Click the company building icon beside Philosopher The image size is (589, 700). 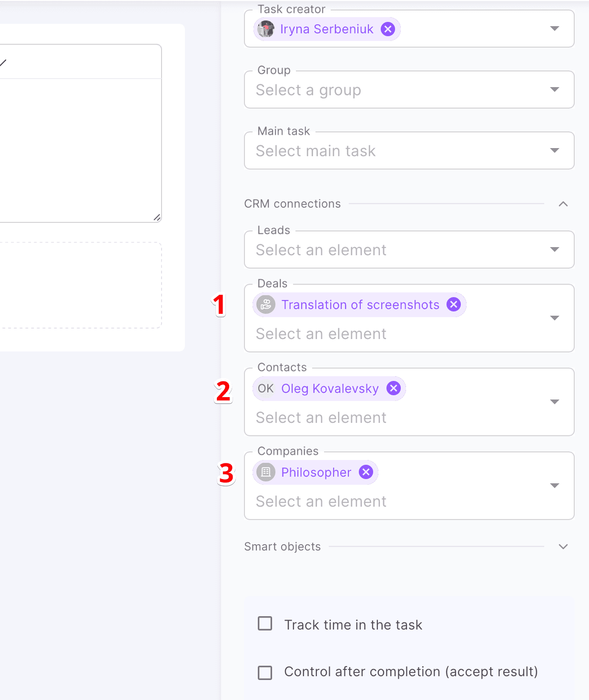coord(266,472)
